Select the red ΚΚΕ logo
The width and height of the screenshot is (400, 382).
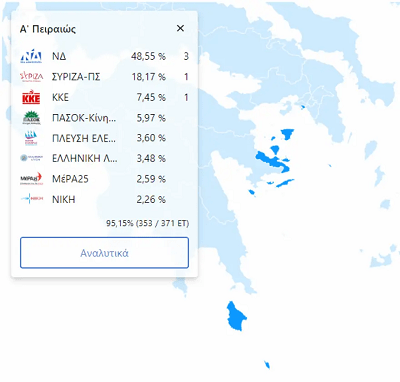31,97
